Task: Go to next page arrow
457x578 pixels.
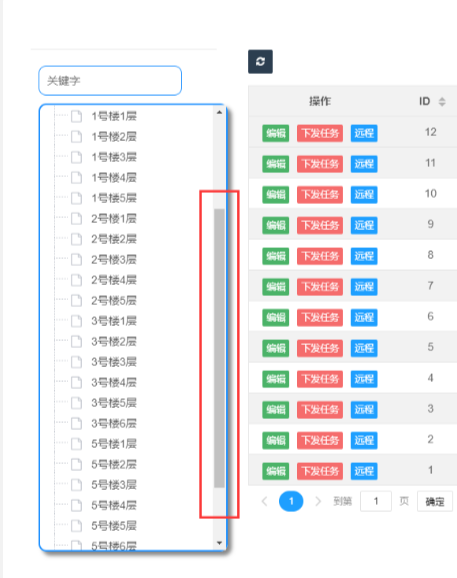Action: coord(318,501)
